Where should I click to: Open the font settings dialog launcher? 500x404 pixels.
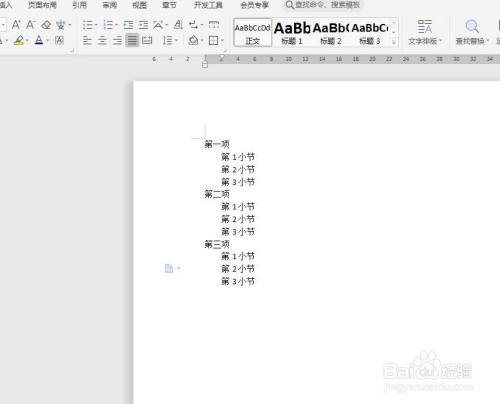coord(72,51)
